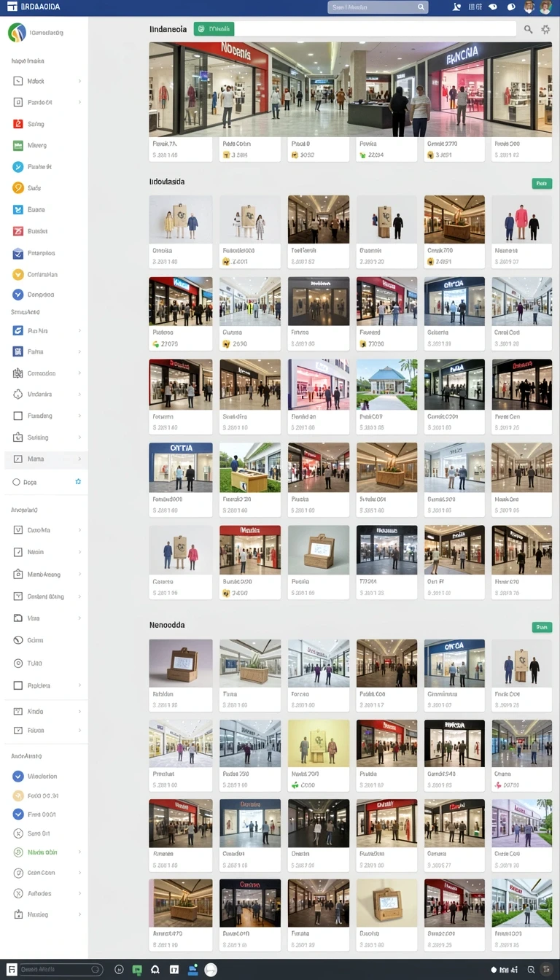Expand the green Nixcia obin chevron
This screenshot has width=560, height=980.
click(79, 852)
